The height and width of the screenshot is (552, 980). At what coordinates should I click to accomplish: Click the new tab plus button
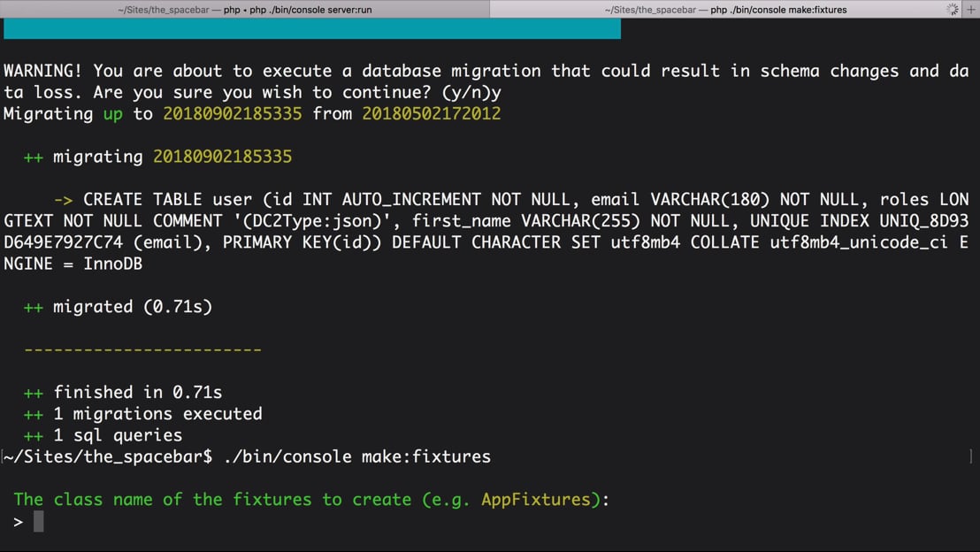(971, 10)
